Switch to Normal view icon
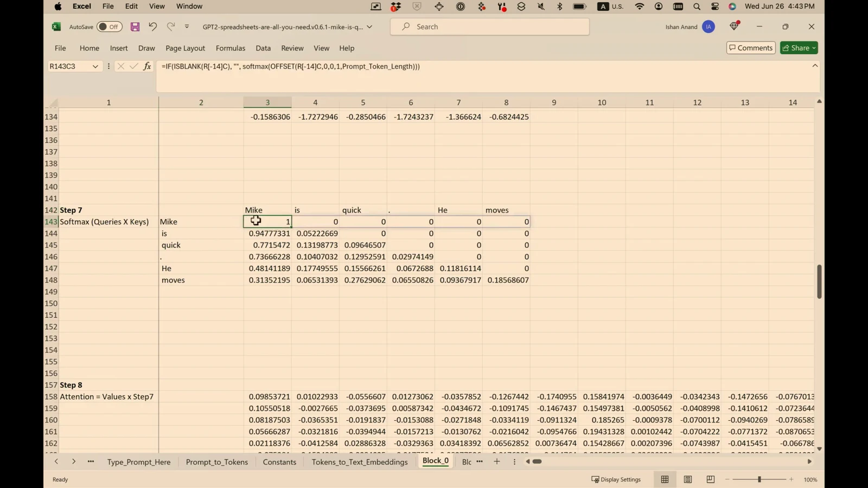Viewport: 868px width, 488px height. click(x=665, y=480)
